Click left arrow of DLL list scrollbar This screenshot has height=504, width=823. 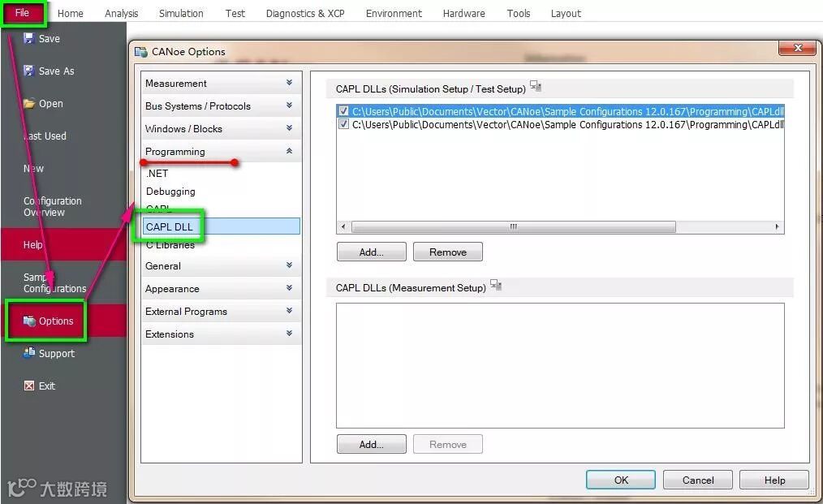pyautogui.click(x=343, y=226)
